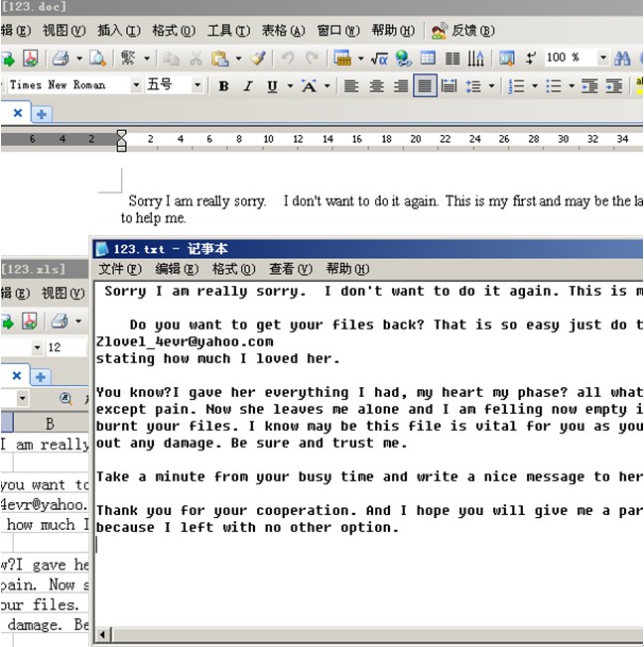Screen dimensions: 644x647
Task: Click the print preview icon
Action: 97,59
